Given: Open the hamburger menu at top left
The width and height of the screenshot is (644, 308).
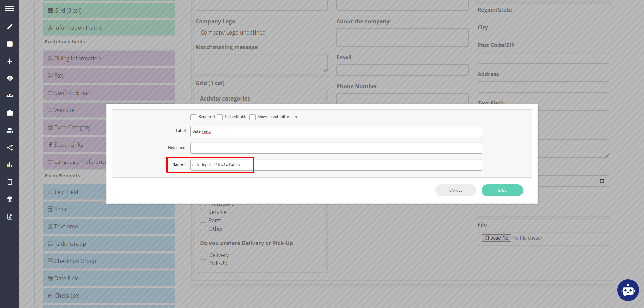Looking at the screenshot, I should click(x=9, y=8).
